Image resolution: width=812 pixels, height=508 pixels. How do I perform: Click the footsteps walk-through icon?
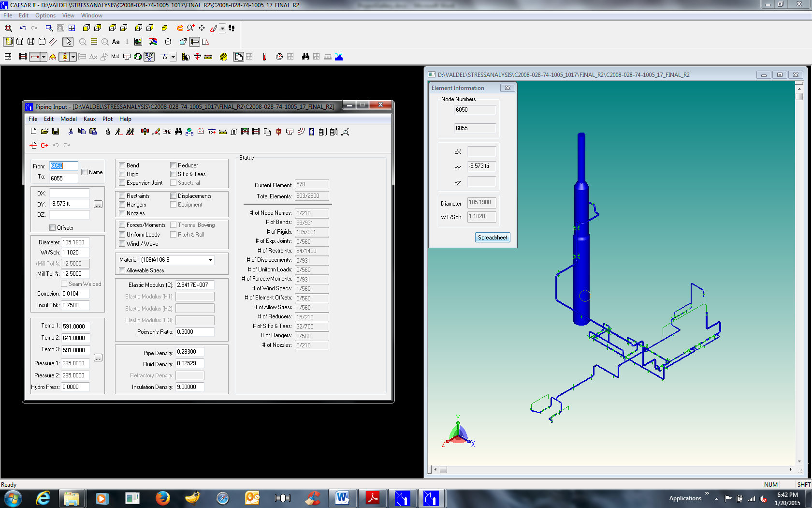pyautogui.click(x=232, y=28)
